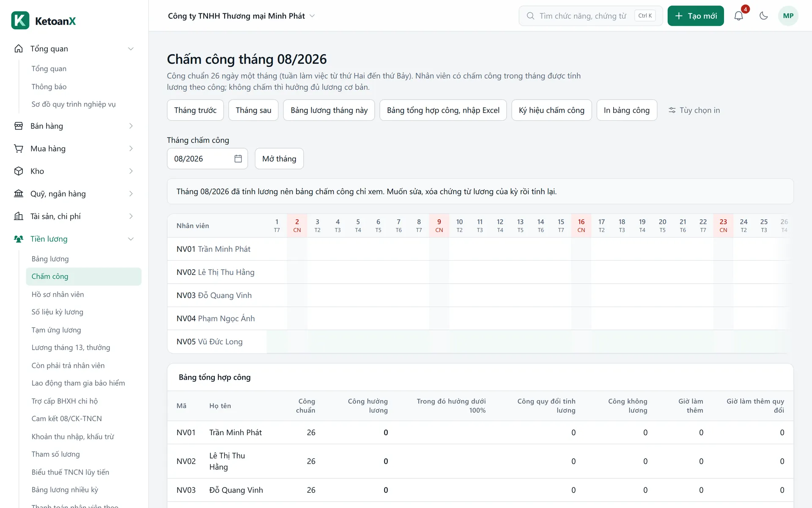Click the Quỹ, ngân hàng bank icon
Image resolution: width=812 pixels, height=508 pixels.
(x=19, y=194)
